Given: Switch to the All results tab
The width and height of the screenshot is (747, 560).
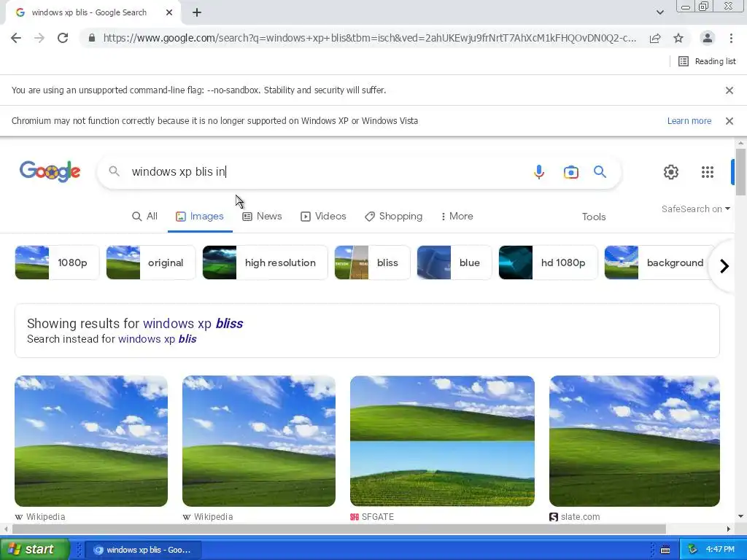Looking at the screenshot, I should click(145, 216).
